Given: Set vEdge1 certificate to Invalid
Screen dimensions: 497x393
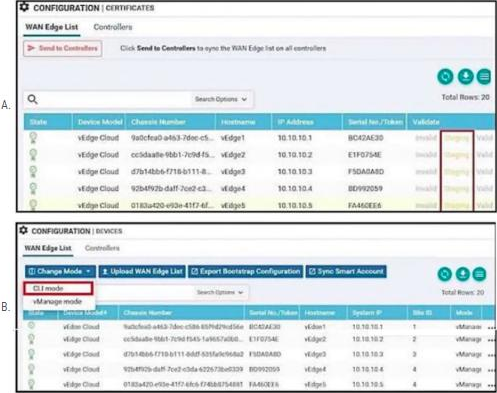Looking at the screenshot, I should [x=426, y=138].
